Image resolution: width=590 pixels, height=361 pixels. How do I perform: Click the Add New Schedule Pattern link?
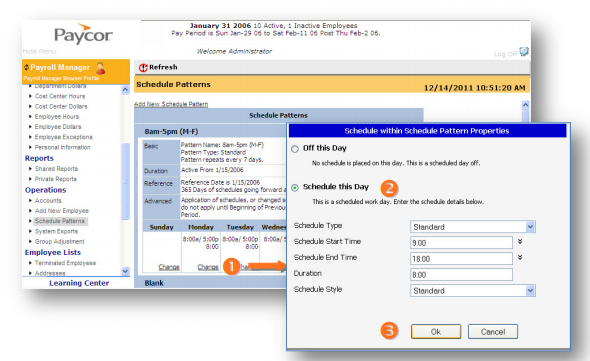point(171,104)
